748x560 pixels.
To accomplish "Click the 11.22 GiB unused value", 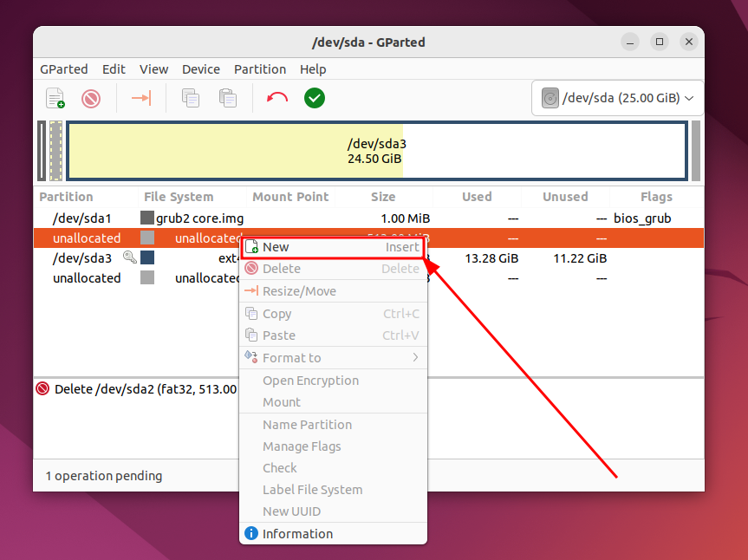I will pyautogui.click(x=580, y=258).
